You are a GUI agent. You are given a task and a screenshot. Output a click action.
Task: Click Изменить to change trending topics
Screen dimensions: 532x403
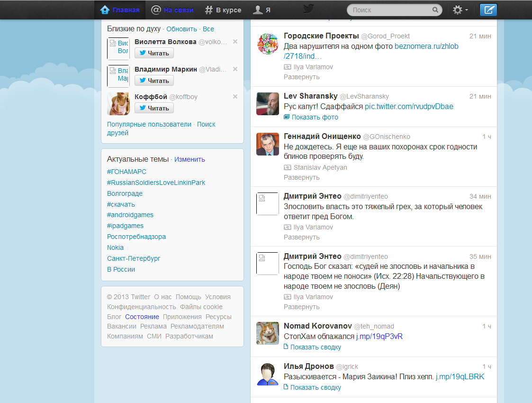tap(189, 159)
